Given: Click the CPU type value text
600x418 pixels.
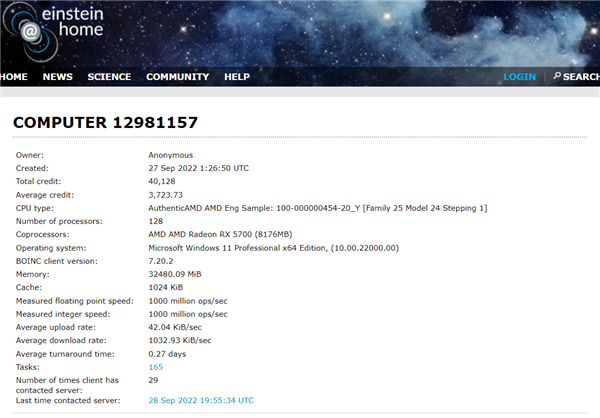Looking at the screenshot, I should 317,207.
